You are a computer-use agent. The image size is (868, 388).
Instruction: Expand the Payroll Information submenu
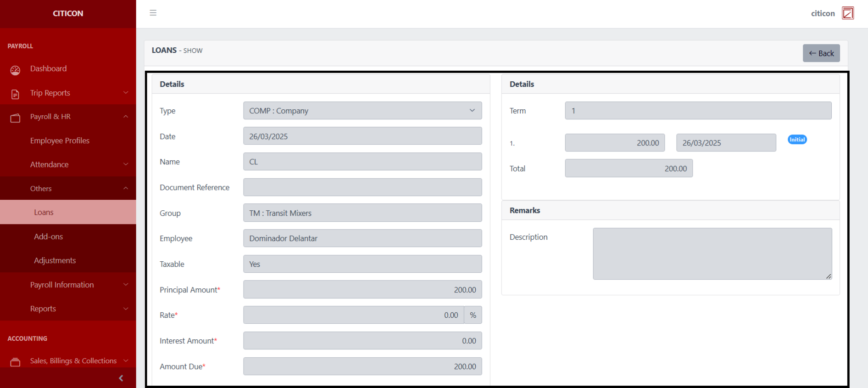click(x=68, y=285)
